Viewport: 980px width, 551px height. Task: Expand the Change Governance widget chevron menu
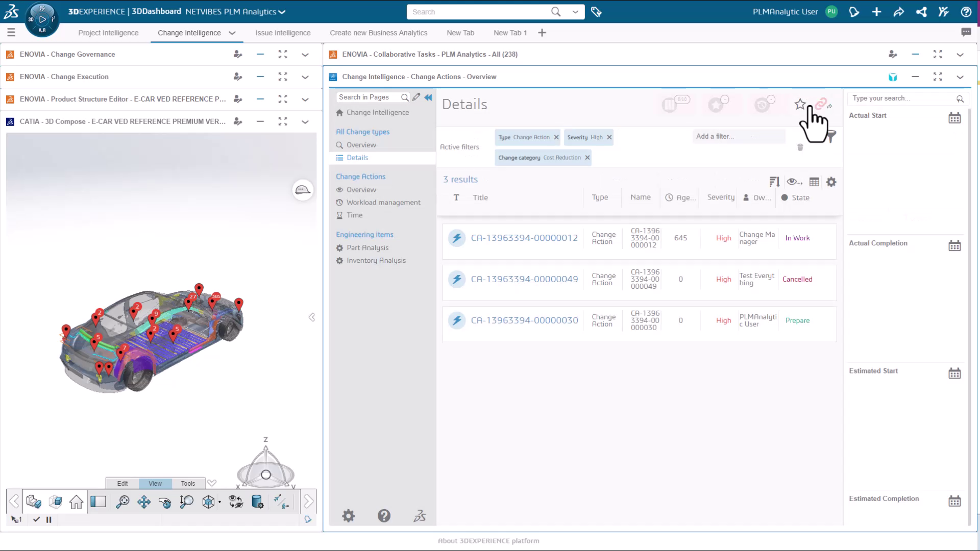click(305, 55)
